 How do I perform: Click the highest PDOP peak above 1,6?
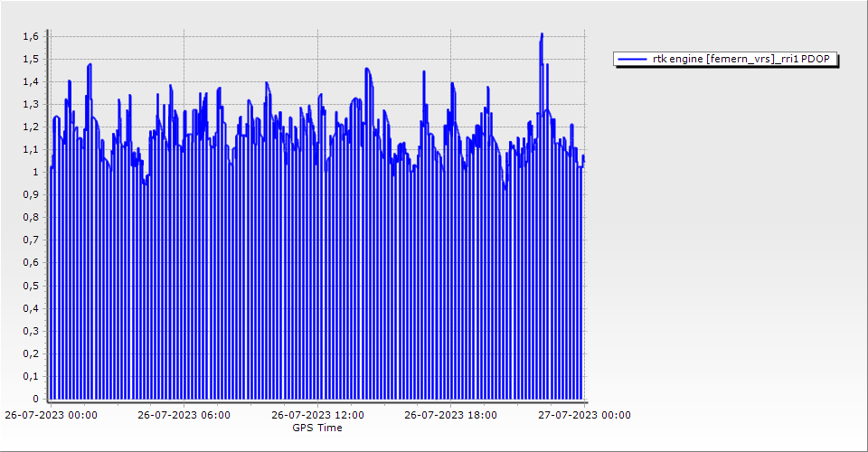(542, 34)
